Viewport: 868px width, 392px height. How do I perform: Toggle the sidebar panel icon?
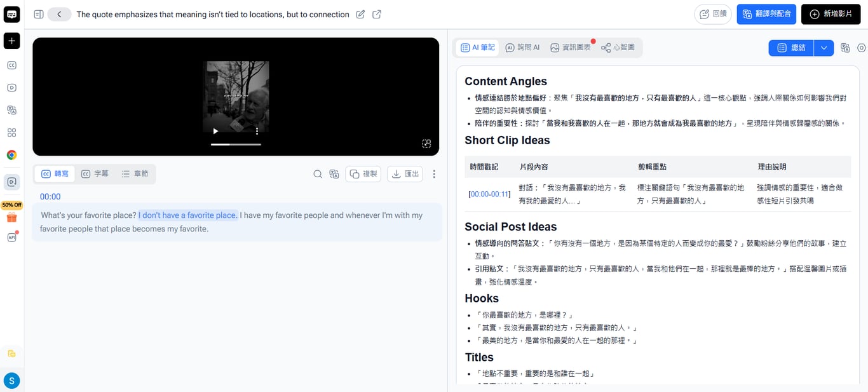click(x=39, y=14)
